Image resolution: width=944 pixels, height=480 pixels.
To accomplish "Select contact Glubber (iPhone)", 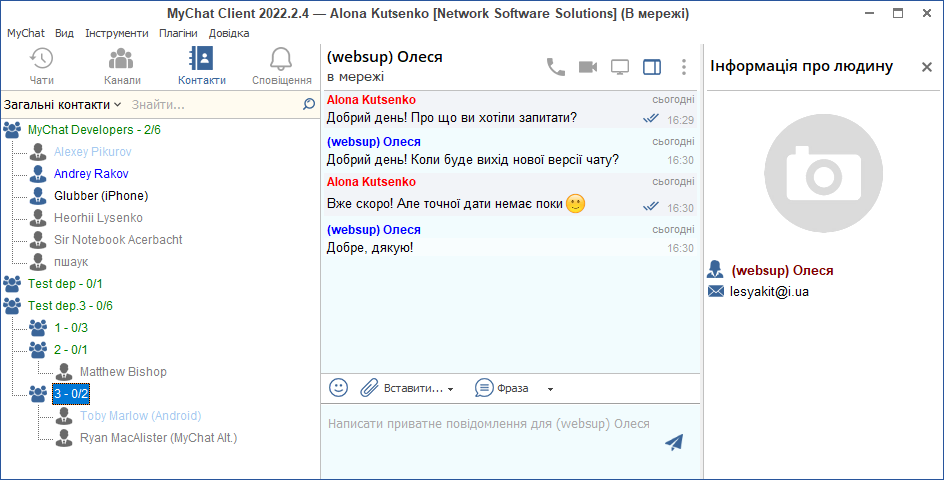I will (101, 196).
